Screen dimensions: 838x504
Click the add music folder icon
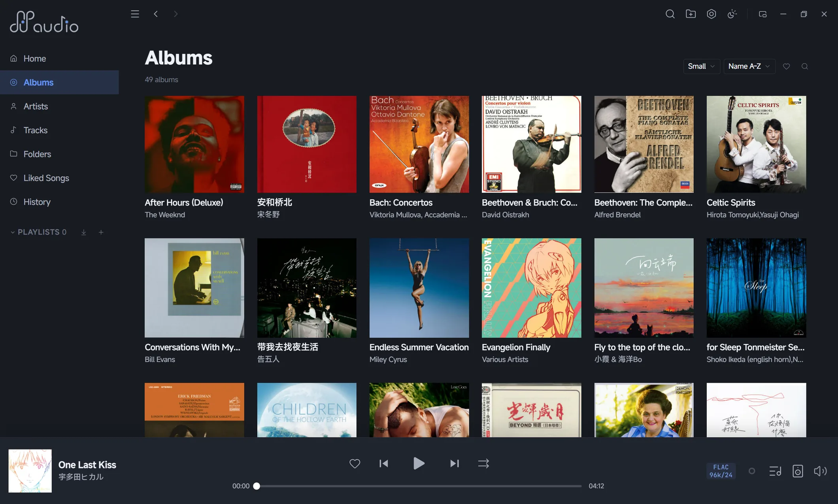tap(691, 14)
